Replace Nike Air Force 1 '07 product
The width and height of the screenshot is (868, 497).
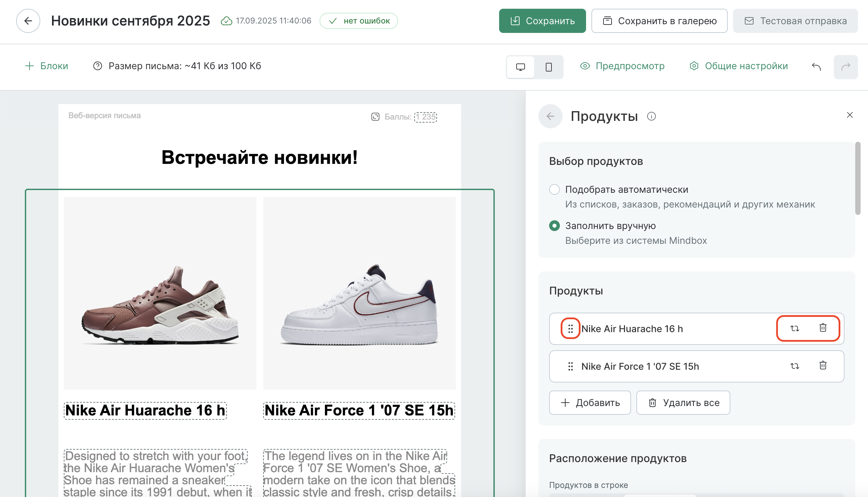794,366
